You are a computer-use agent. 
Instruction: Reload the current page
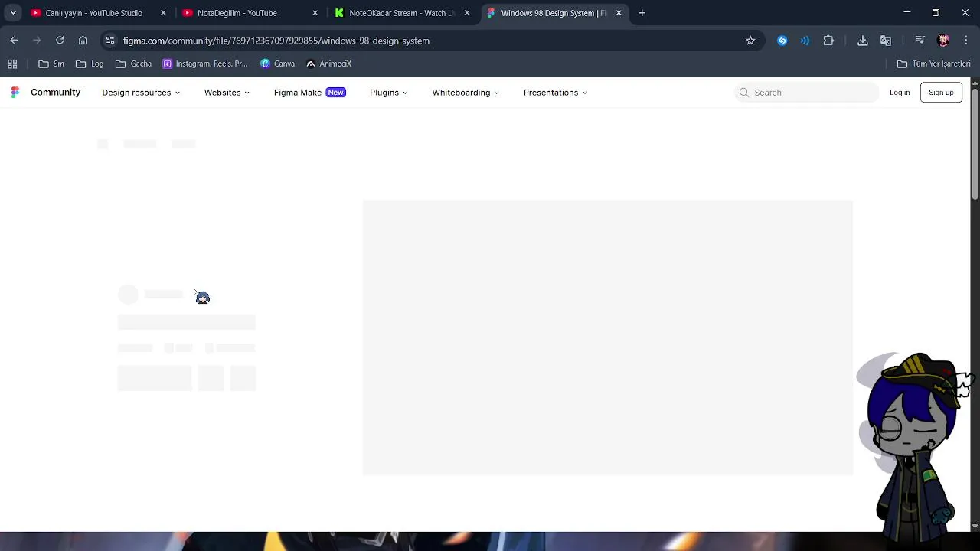[60, 41]
